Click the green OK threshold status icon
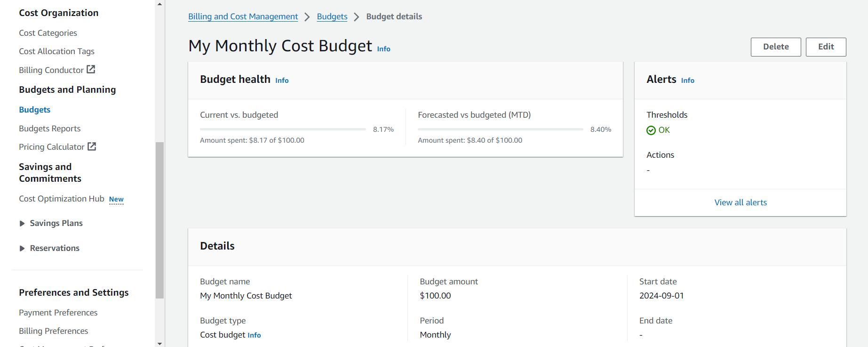Image resolution: width=868 pixels, height=347 pixels. [x=651, y=130]
